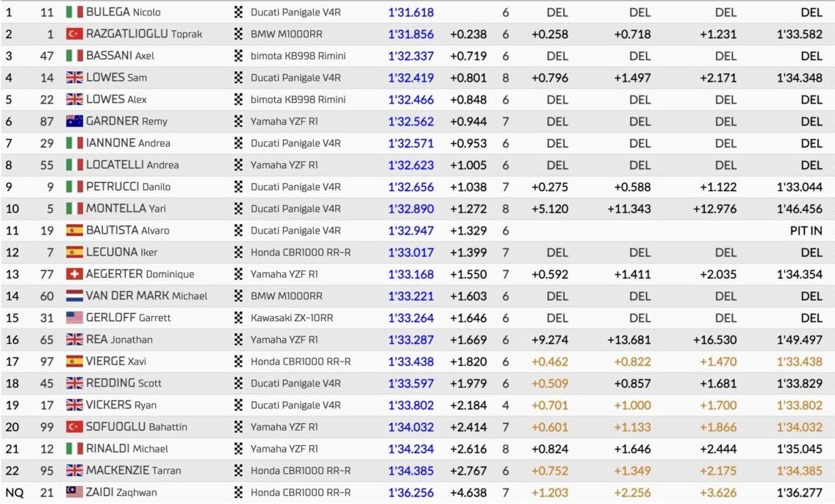Click the best lap time 1'36.256
Screen dimensions: 835x504
coord(411,492)
